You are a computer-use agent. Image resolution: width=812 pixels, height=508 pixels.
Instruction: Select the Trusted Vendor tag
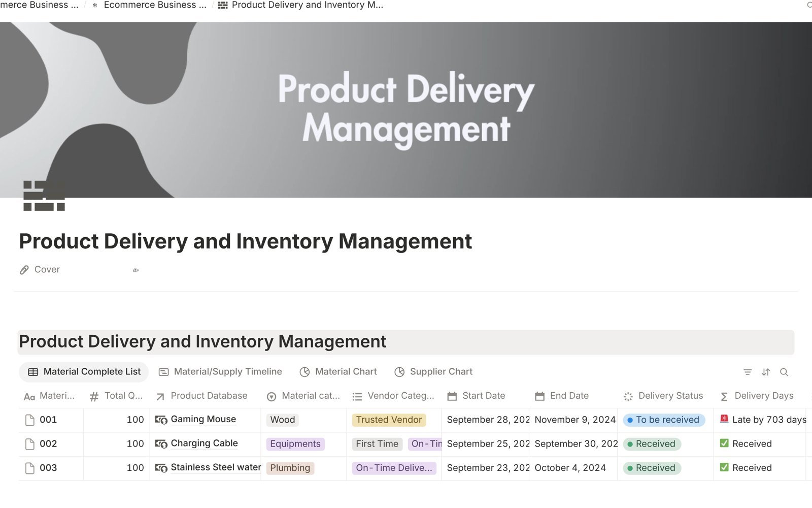(389, 420)
